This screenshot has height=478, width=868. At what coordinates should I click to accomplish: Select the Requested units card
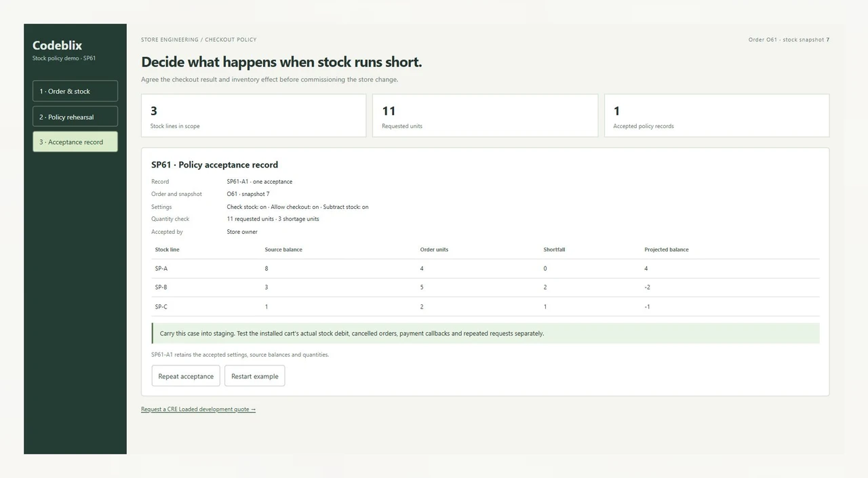(485, 116)
